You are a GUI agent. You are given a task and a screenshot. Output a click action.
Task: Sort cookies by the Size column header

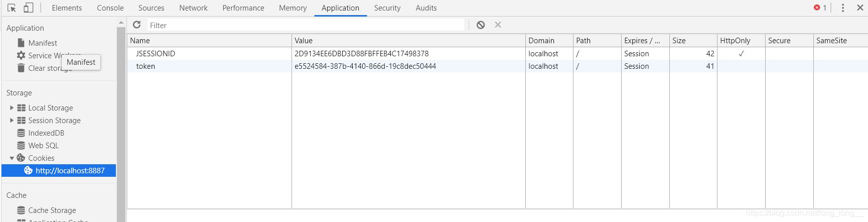[693, 41]
